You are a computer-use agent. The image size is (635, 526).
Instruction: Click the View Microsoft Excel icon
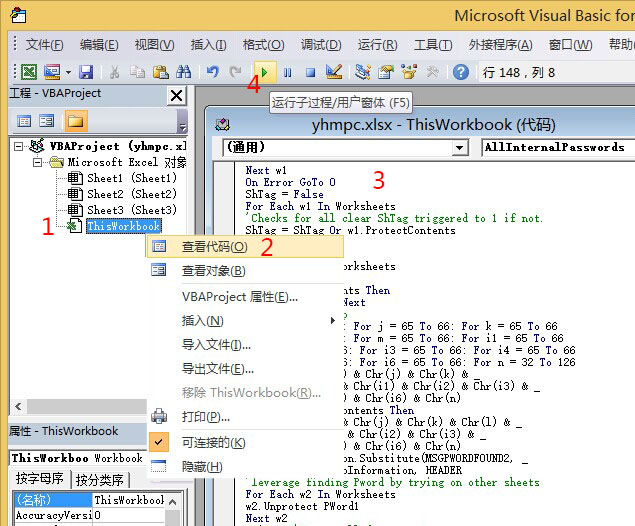pos(29,72)
